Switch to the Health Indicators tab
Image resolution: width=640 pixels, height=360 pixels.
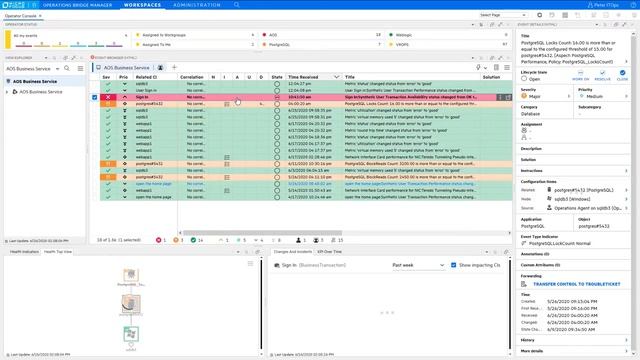[x=24, y=252]
